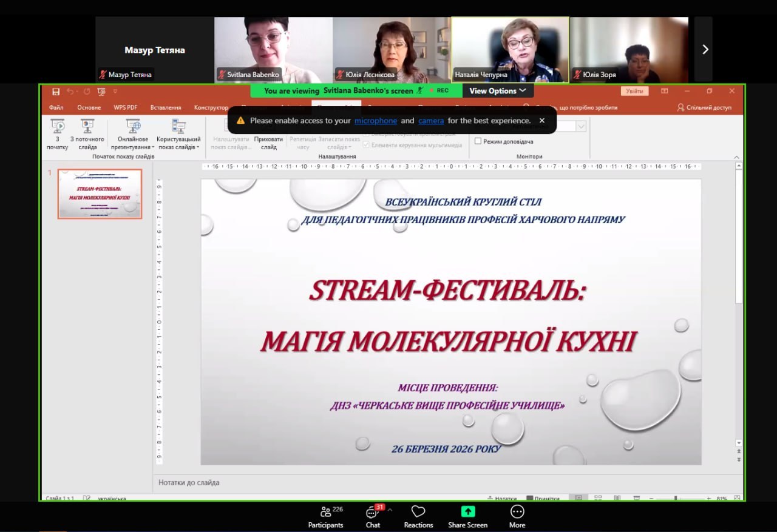Click the camera link in notification
777x532 pixels.
pos(431,121)
